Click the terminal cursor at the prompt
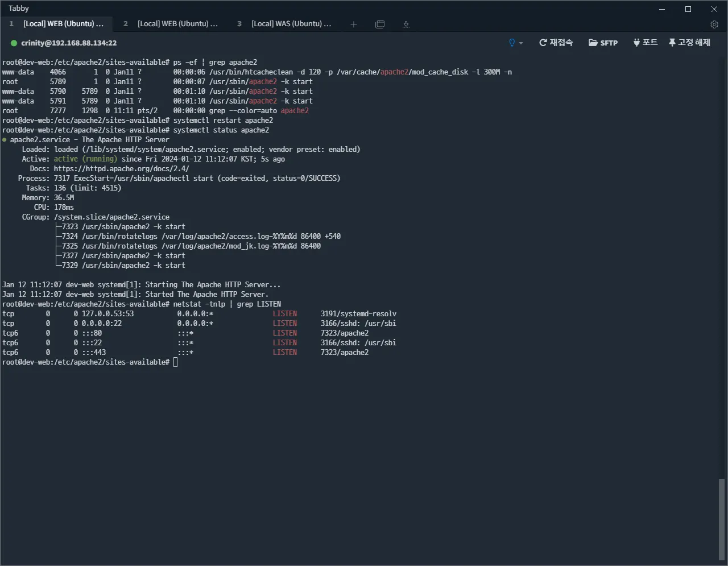The image size is (728, 566). pyautogui.click(x=175, y=362)
